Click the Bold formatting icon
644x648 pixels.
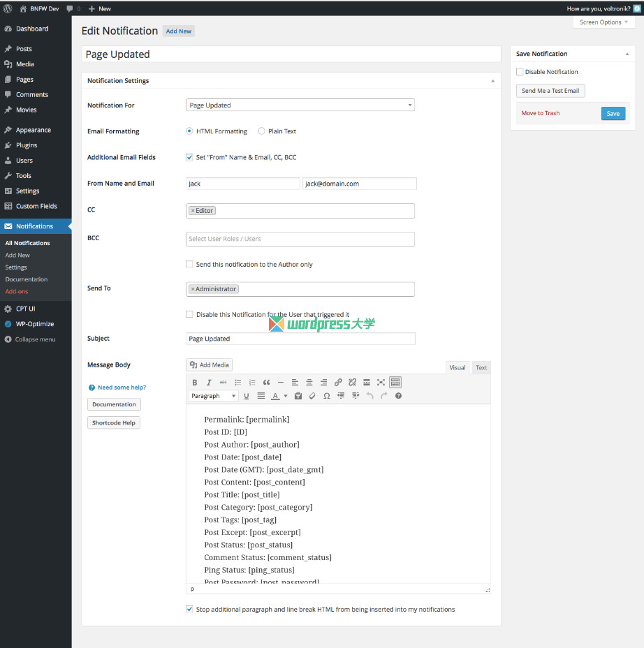[195, 383]
